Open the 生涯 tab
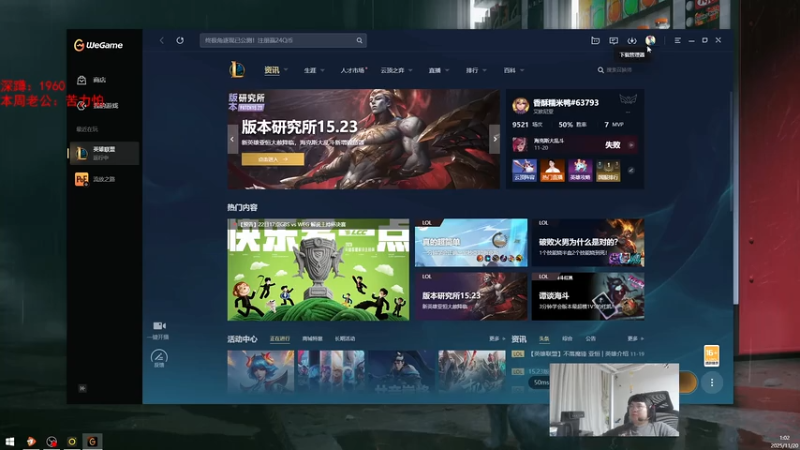800x450 pixels. (x=310, y=70)
